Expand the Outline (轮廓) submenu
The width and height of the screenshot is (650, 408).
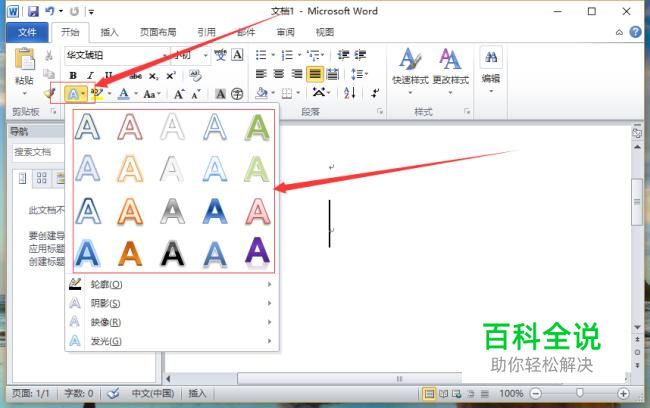coord(172,284)
